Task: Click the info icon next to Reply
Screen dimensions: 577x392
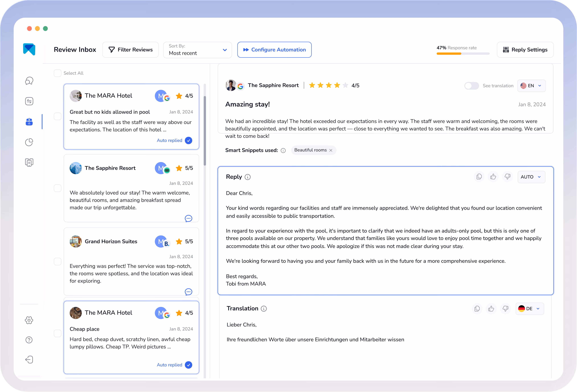Action: pyautogui.click(x=247, y=177)
